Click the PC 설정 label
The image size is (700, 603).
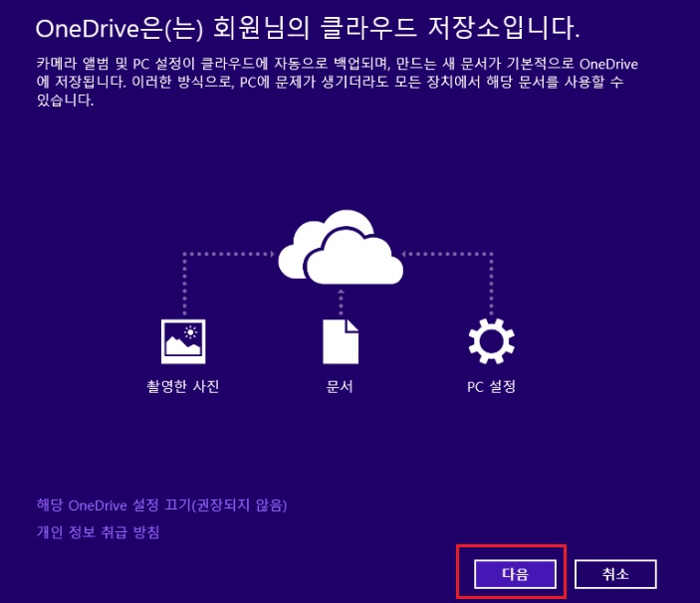[492, 386]
